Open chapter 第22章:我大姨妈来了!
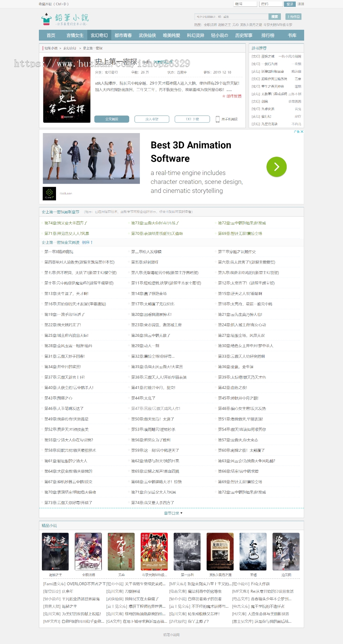343x644 pixels. pyautogui.click(x=63, y=325)
